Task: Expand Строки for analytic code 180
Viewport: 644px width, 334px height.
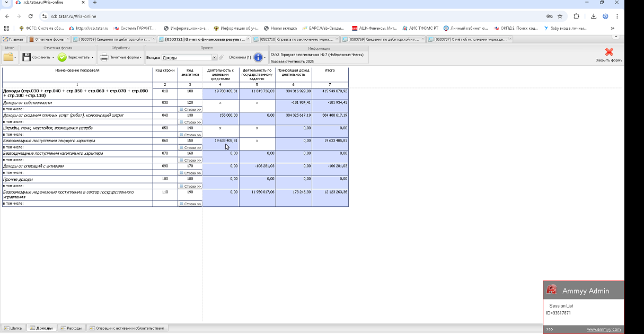Action: (190, 186)
